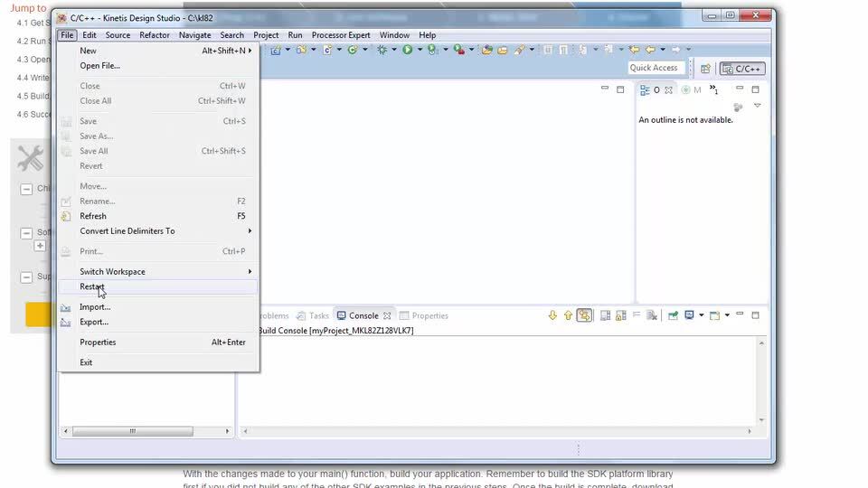The height and width of the screenshot is (488, 868).
Task: Expand the New submenu
Action: pyautogui.click(x=158, y=51)
